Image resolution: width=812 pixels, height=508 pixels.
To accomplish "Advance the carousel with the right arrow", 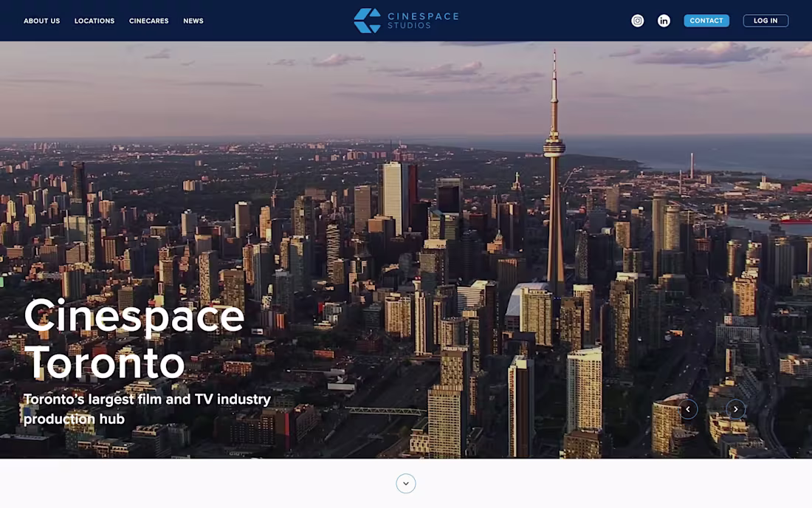I will pos(735,408).
